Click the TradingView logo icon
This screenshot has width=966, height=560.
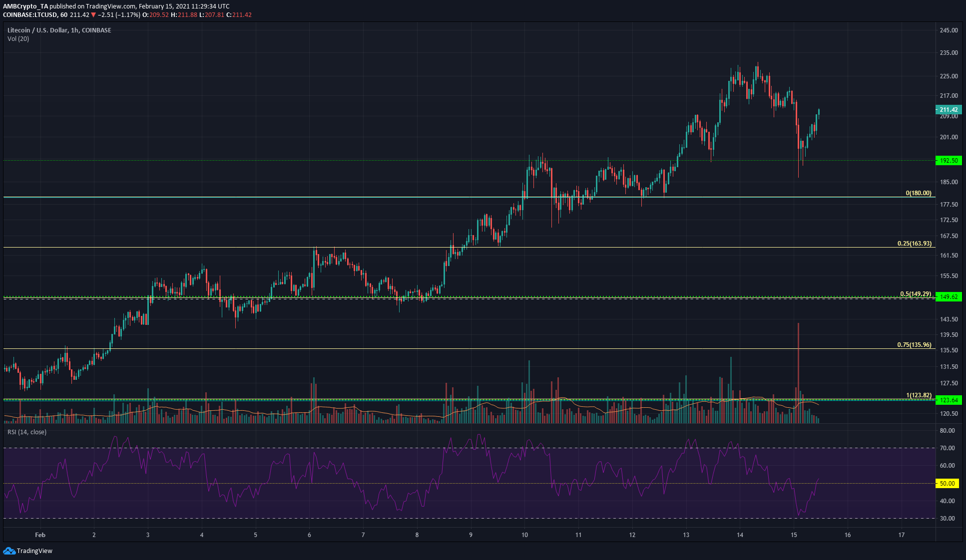(x=9, y=551)
